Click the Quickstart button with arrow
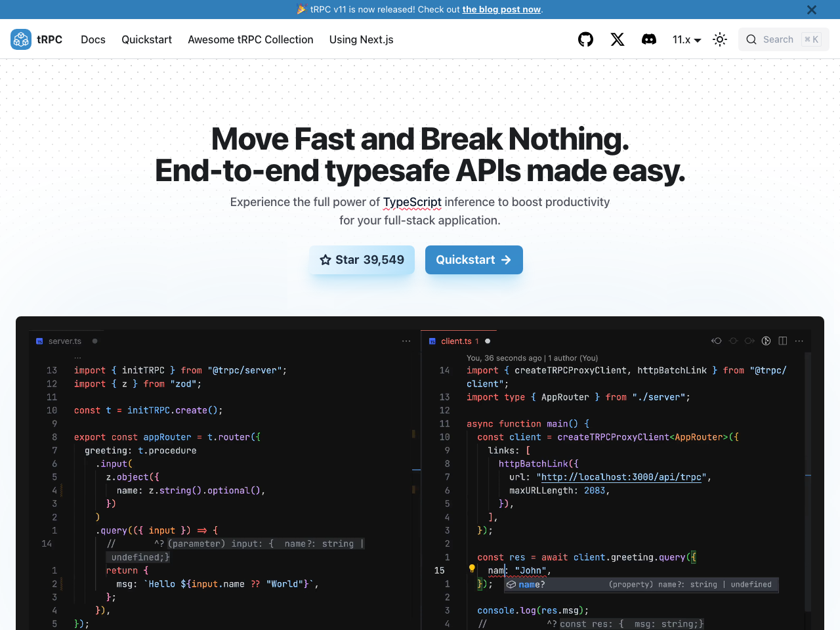Screen dimensions: 840x630 click(x=474, y=260)
